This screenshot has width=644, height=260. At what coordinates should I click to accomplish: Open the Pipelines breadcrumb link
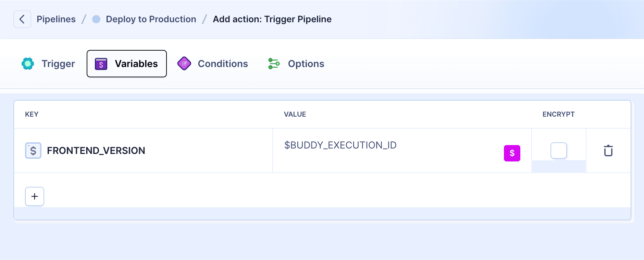pyautogui.click(x=56, y=19)
